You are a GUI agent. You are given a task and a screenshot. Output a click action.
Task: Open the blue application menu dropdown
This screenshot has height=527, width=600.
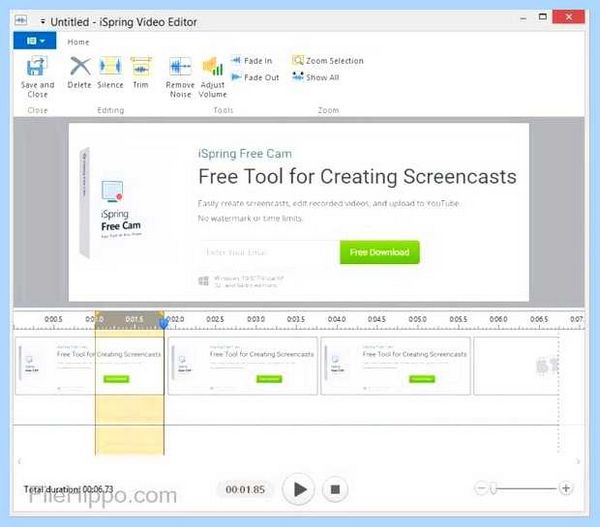[35, 41]
